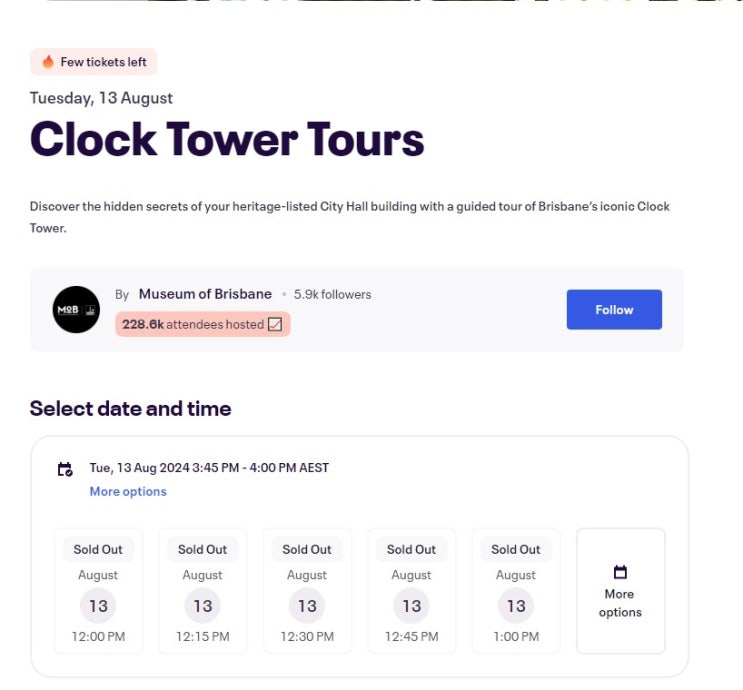Click the Few tickets left label
743x690 pixels.
(103, 62)
